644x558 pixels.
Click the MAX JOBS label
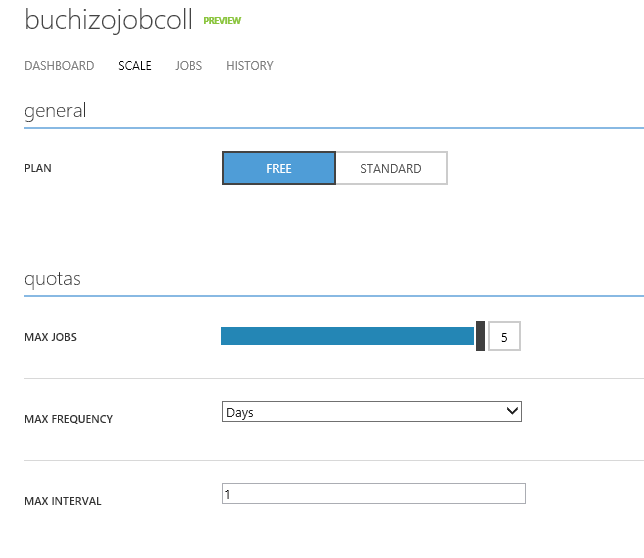click(51, 337)
